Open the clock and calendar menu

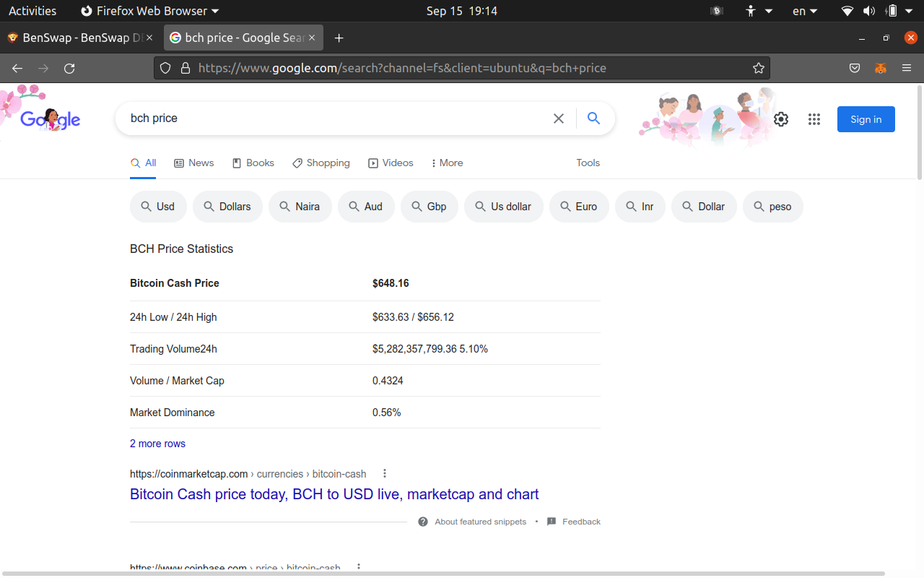(x=462, y=11)
